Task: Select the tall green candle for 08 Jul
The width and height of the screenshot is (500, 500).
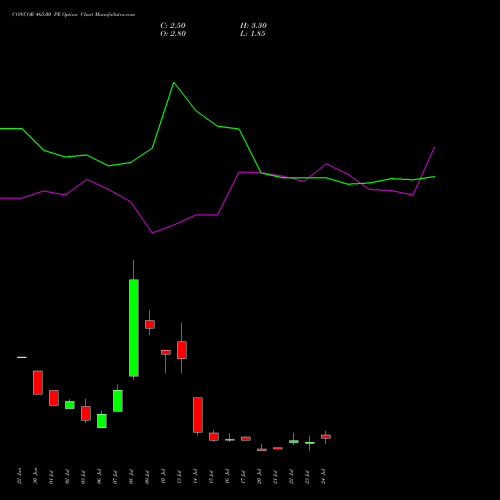Action: pyautogui.click(x=134, y=328)
